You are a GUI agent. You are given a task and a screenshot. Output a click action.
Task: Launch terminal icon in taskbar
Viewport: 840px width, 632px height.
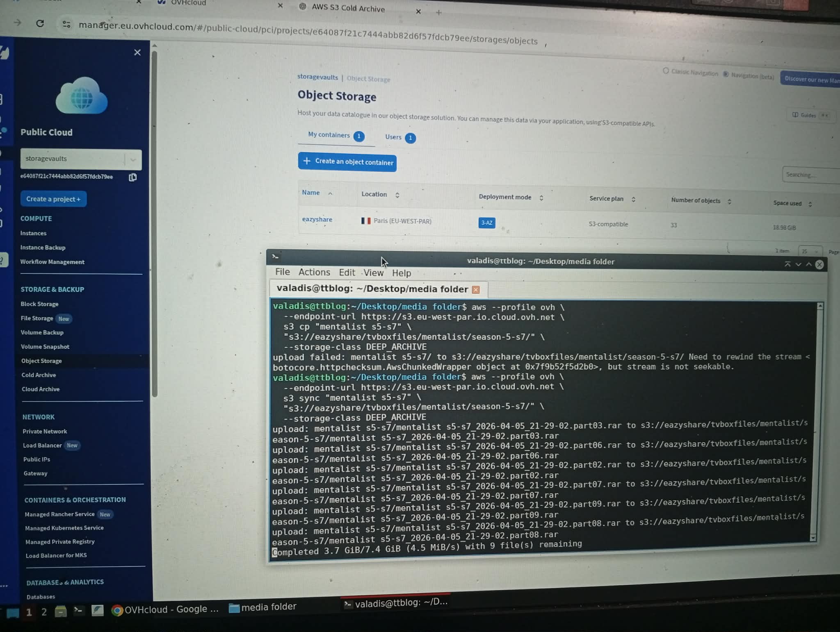[x=78, y=611]
